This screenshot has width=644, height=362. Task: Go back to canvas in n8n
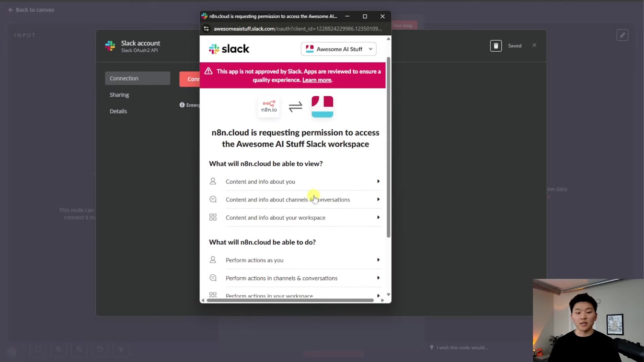point(31,10)
